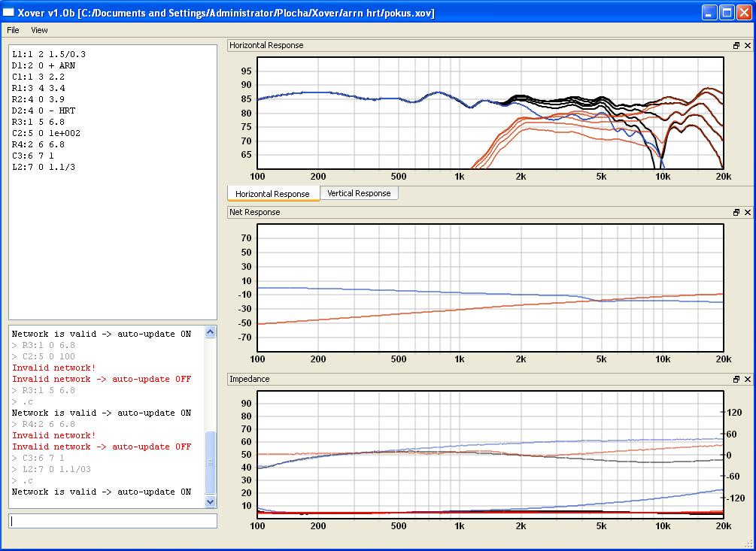Screen dimensions: 756x551
Task: Focus the command input field
Action: point(113,521)
